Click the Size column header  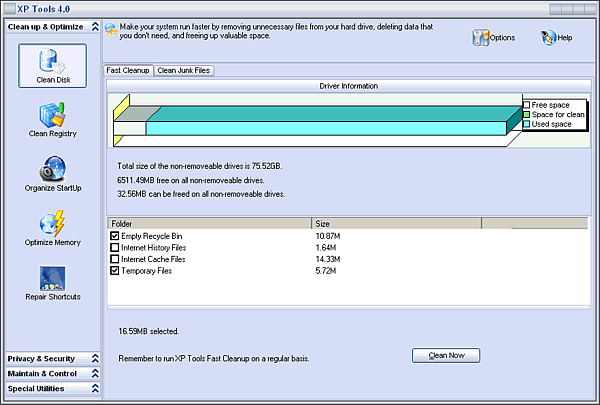[396, 224]
